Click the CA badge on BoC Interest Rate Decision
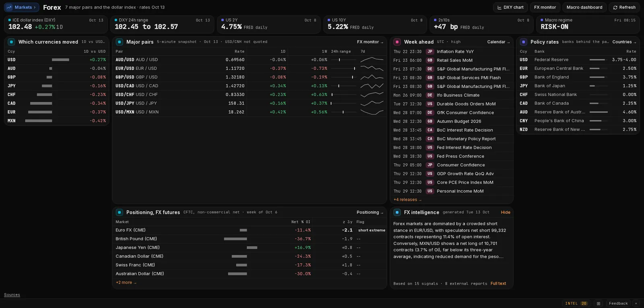The image size is (644, 308). (430, 130)
